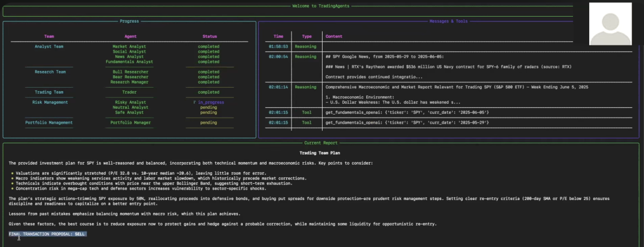Image resolution: width=644 pixels, height=247 pixels.
Task: Select the Fundamentals Analyst agent entry
Action: [129, 61]
